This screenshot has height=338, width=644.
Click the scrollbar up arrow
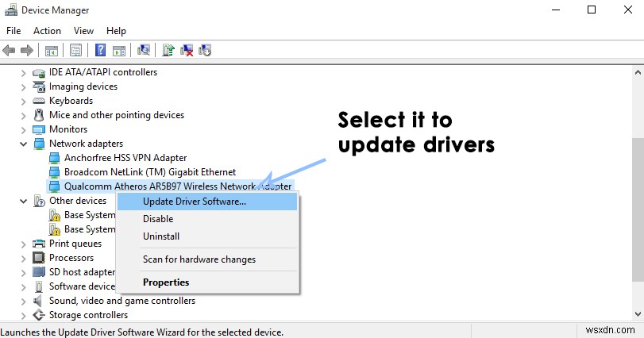coord(638,73)
